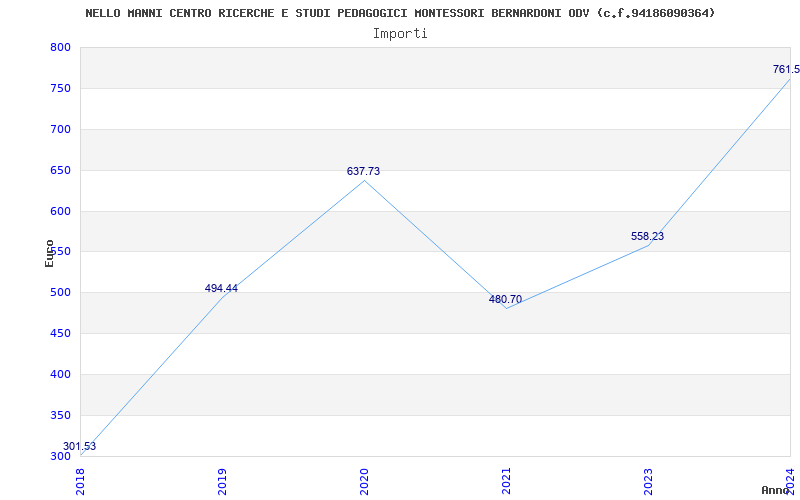The width and height of the screenshot is (800, 500).
Task: Select the 2019 x-axis year label
Action: point(222,482)
